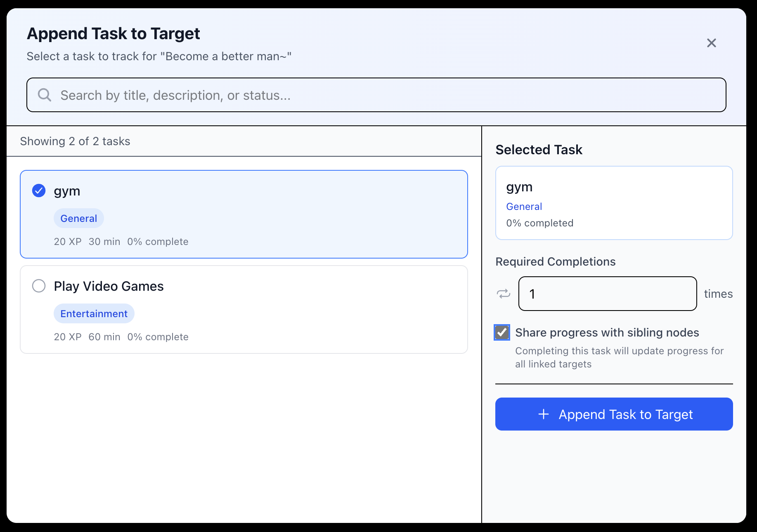Deselect the gym task radio
This screenshot has width=757, height=532.
[39, 191]
